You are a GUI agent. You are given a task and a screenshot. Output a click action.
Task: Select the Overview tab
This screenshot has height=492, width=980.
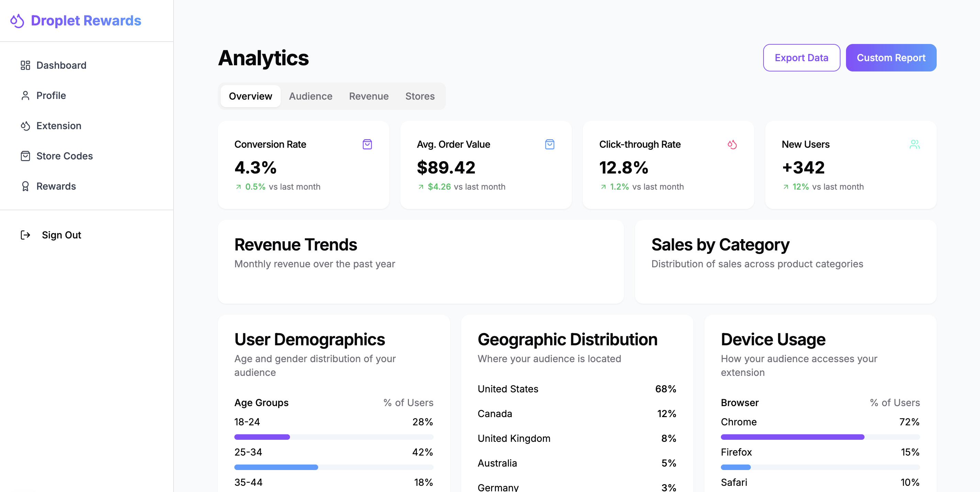[250, 96]
